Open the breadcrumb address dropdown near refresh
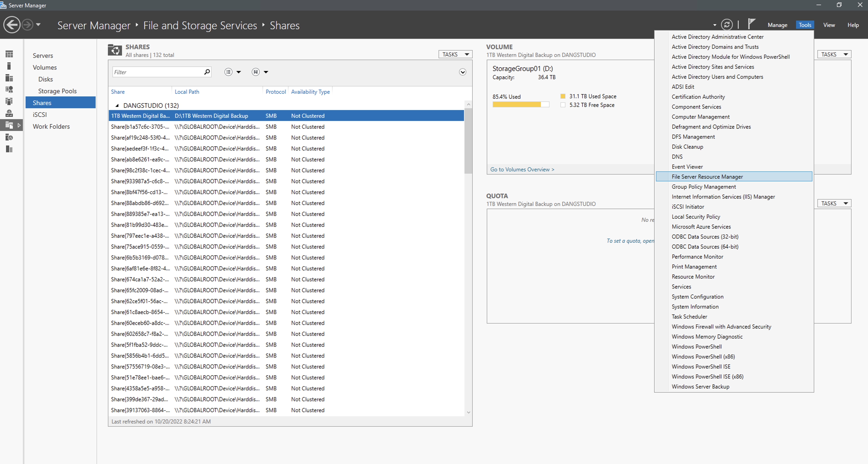 coord(714,25)
